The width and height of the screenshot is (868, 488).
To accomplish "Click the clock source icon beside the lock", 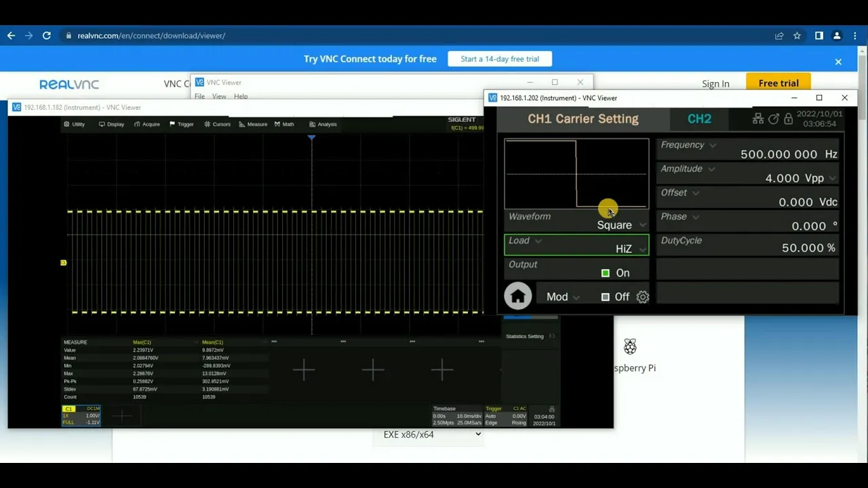I will pyautogui.click(x=773, y=119).
